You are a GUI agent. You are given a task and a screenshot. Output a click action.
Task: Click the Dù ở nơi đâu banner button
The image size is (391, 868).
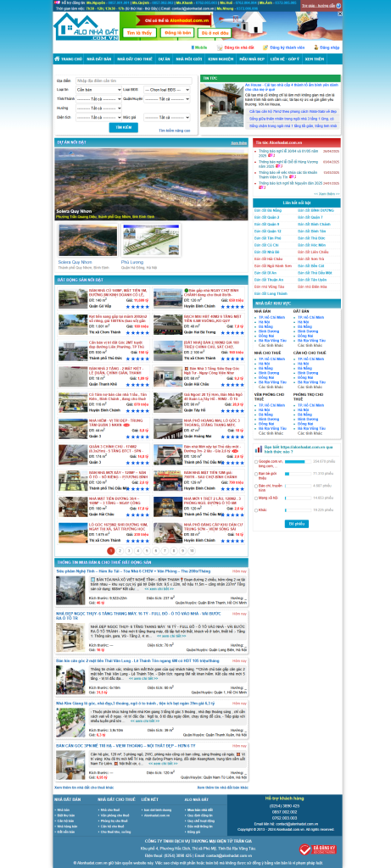click(213, 33)
